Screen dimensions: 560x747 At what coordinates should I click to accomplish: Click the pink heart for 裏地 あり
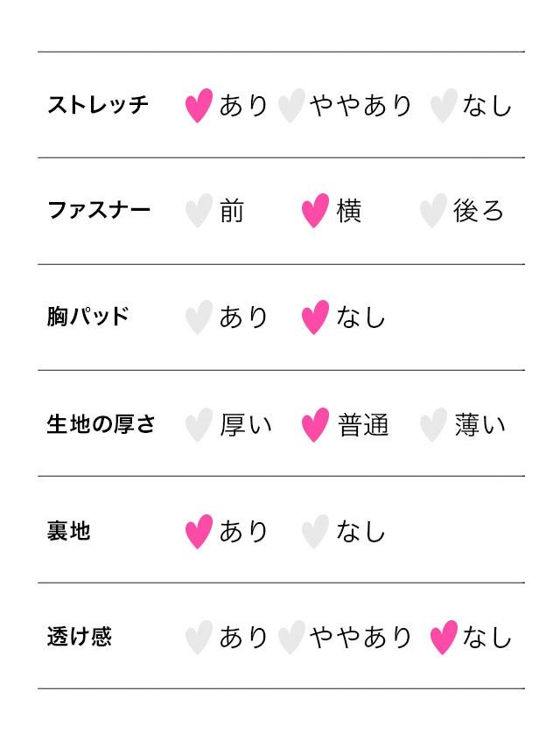[199, 532]
